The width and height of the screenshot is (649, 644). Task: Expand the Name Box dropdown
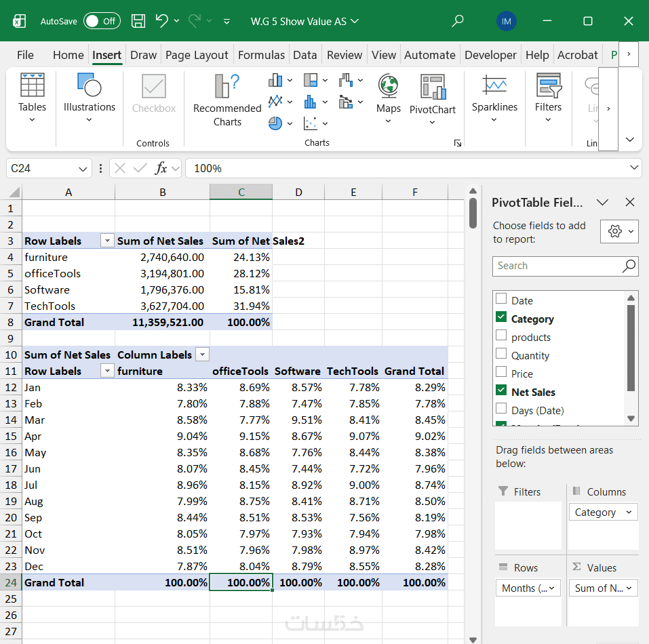tap(83, 168)
